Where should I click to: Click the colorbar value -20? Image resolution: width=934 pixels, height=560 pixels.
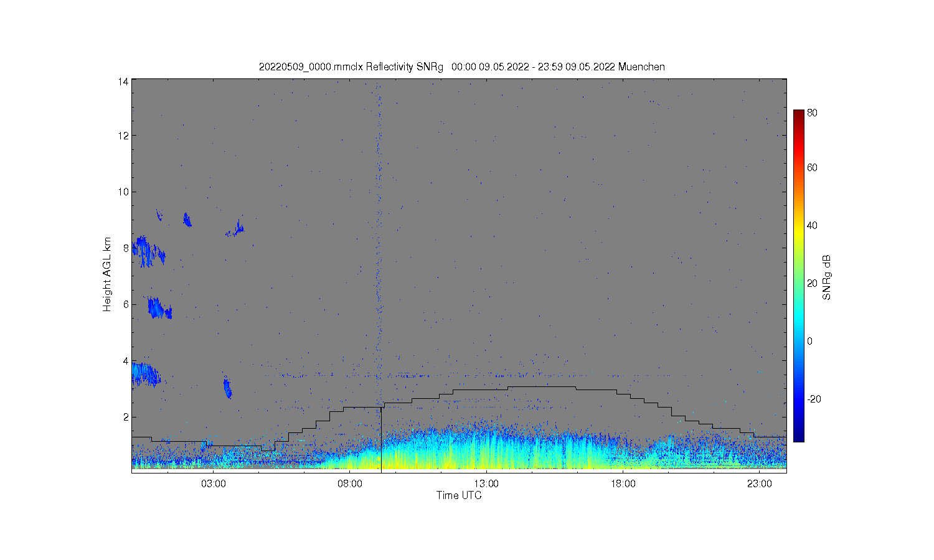814,399
